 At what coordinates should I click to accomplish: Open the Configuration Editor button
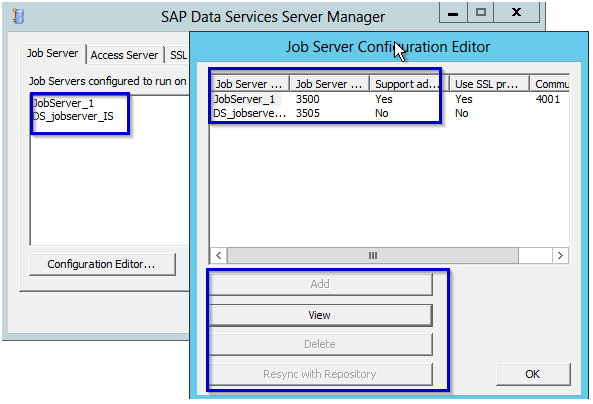tap(102, 264)
